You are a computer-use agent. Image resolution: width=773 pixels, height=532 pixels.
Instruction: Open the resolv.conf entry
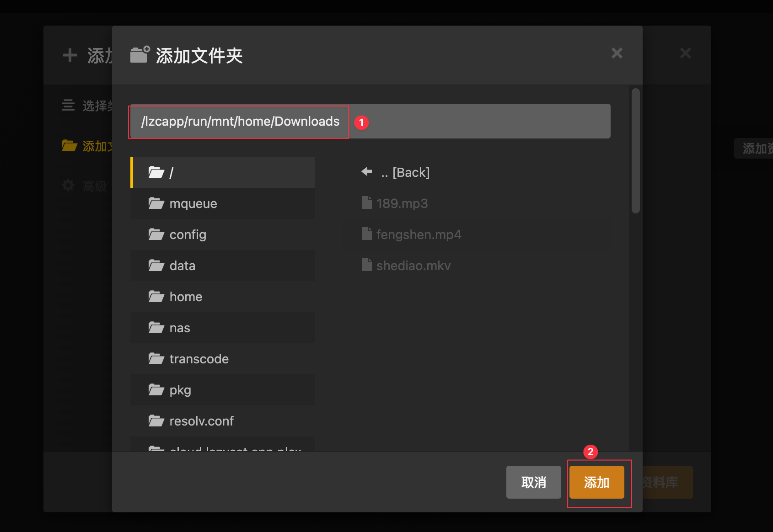pos(223,421)
